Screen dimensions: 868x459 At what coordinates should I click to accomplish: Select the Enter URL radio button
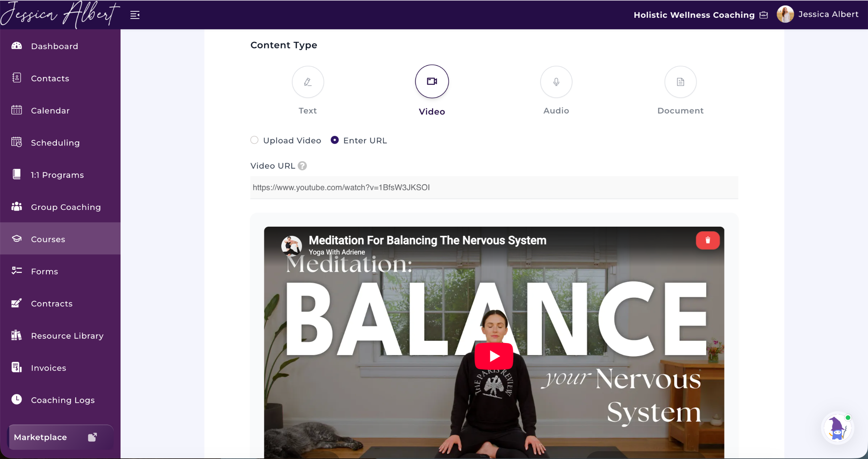click(335, 140)
